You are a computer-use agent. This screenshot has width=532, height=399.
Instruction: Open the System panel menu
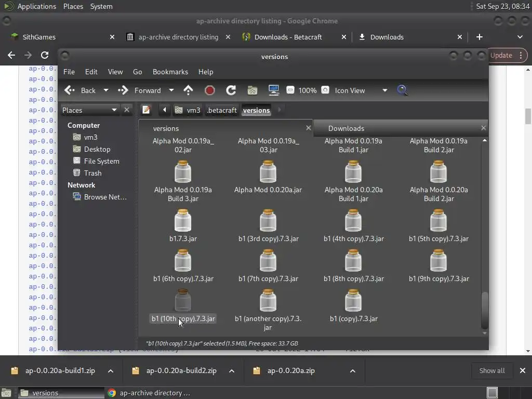pyautogui.click(x=101, y=6)
